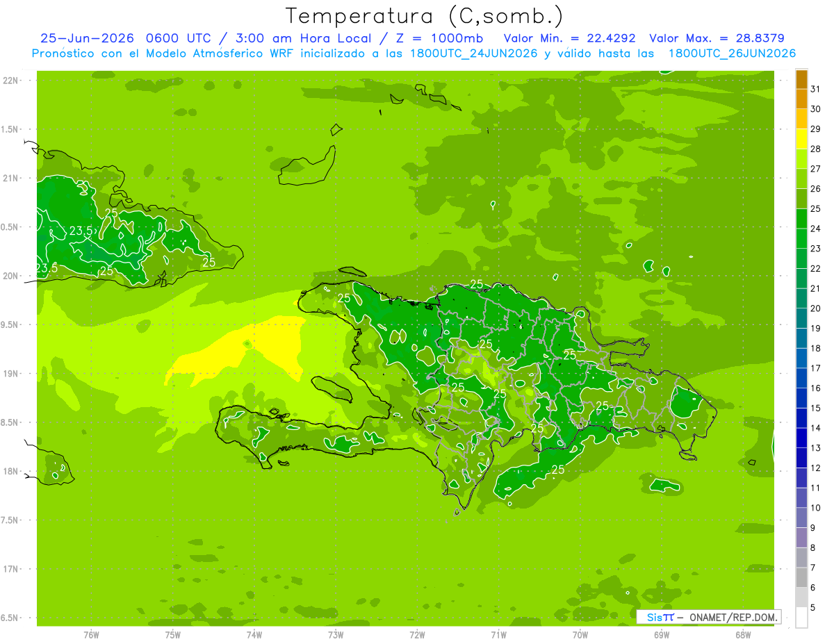Click the '16' label on the color scale
This screenshot has height=644, width=834.
(x=816, y=388)
